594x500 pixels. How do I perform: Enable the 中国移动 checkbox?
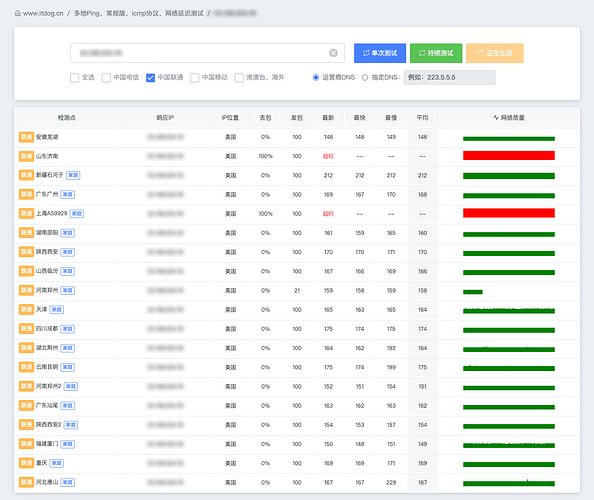coord(195,78)
